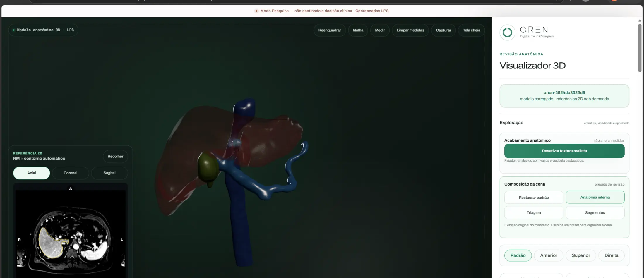Select the Axial view tab
Viewport: 644px width, 278px height.
coord(31,173)
